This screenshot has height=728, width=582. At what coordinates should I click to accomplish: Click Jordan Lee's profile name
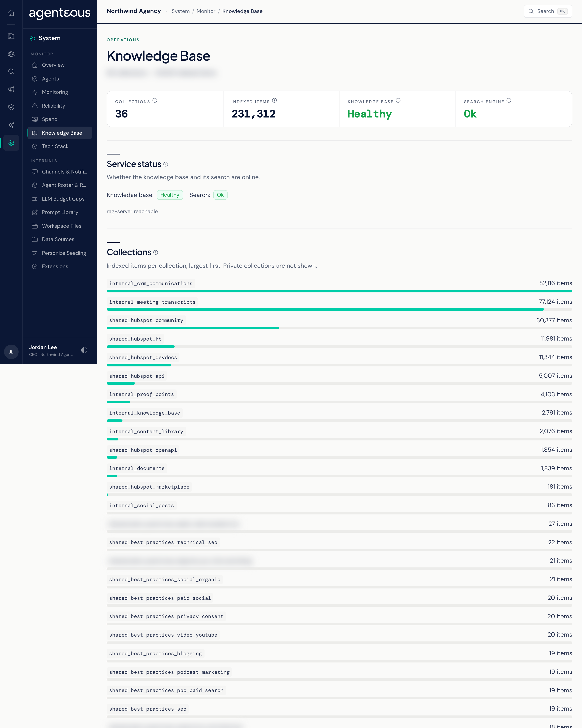43,347
